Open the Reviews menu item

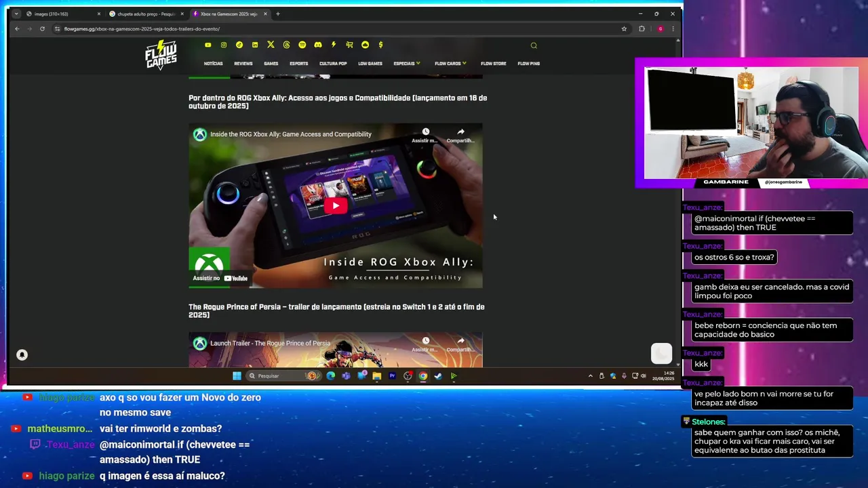tap(243, 64)
